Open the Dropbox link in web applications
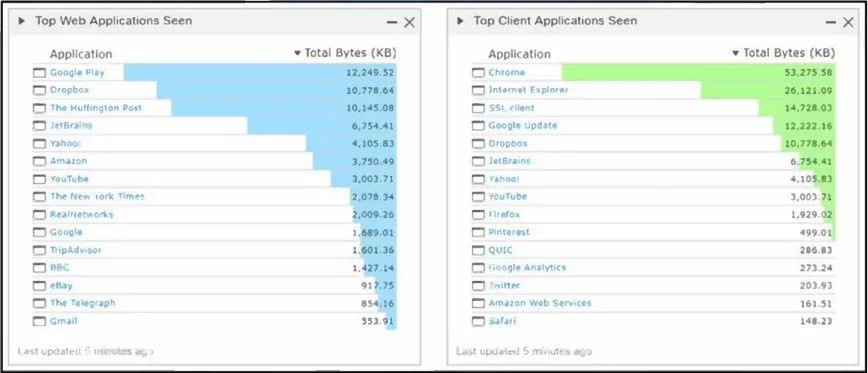The image size is (868, 373). 69,90
